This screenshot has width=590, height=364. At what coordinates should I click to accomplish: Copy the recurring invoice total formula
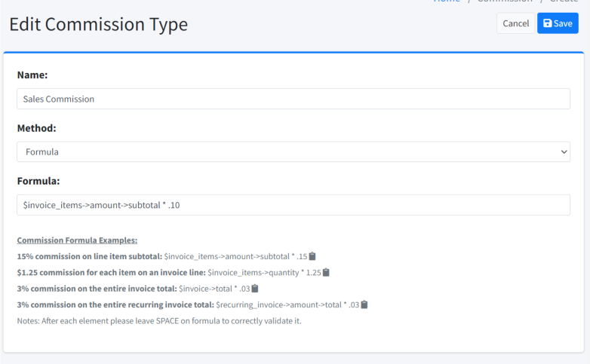tap(364, 304)
